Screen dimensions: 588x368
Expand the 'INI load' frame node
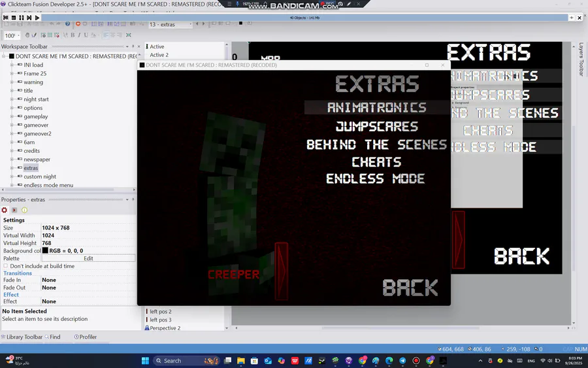click(x=12, y=65)
